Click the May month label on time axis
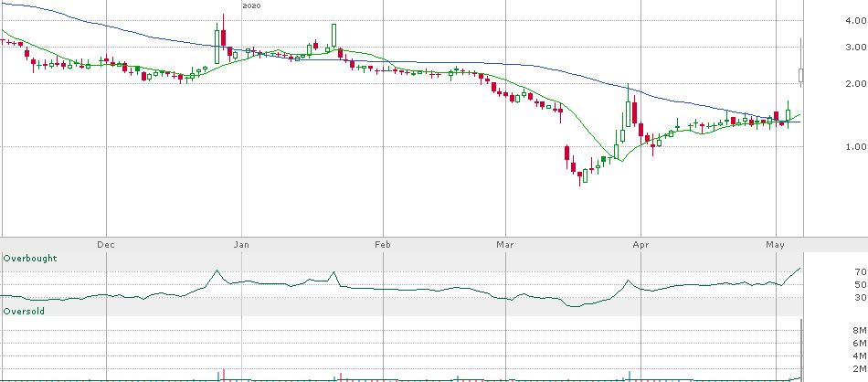 (x=775, y=244)
